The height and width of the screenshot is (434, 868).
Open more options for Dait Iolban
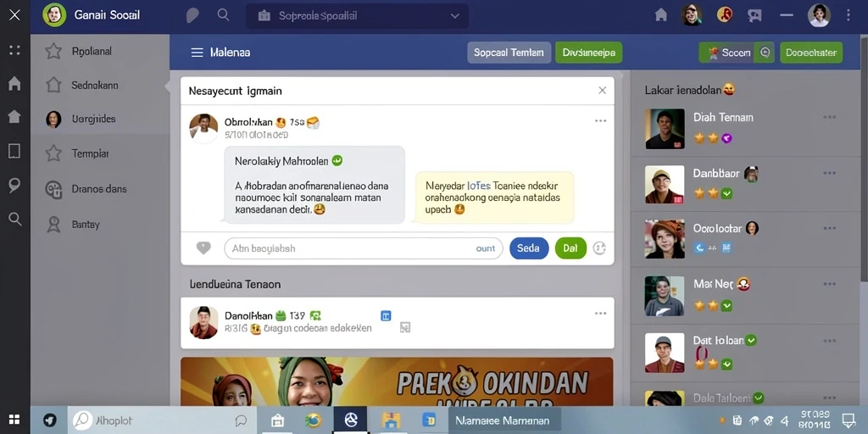point(829,341)
